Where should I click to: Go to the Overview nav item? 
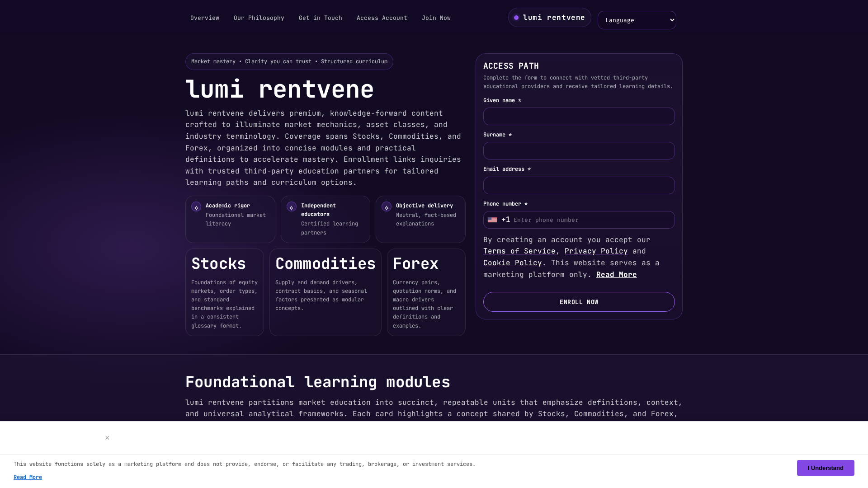205,18
